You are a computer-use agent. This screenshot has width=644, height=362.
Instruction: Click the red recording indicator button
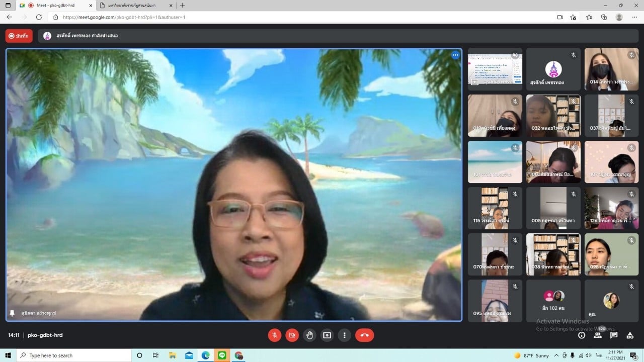click(19, 36)
